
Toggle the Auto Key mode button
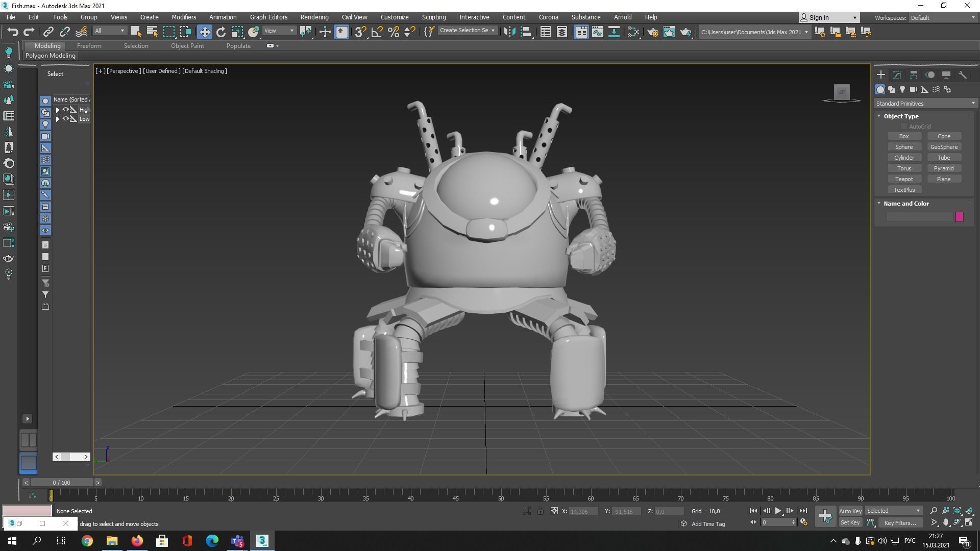coord(850,511)
